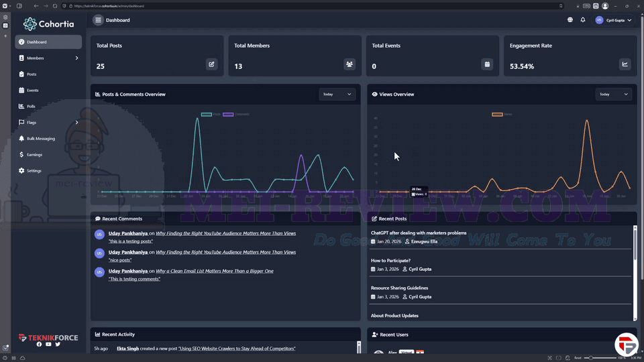Expand the Flags submenu chevron
Screen dimensions: 644x362
tap(76, 122)
